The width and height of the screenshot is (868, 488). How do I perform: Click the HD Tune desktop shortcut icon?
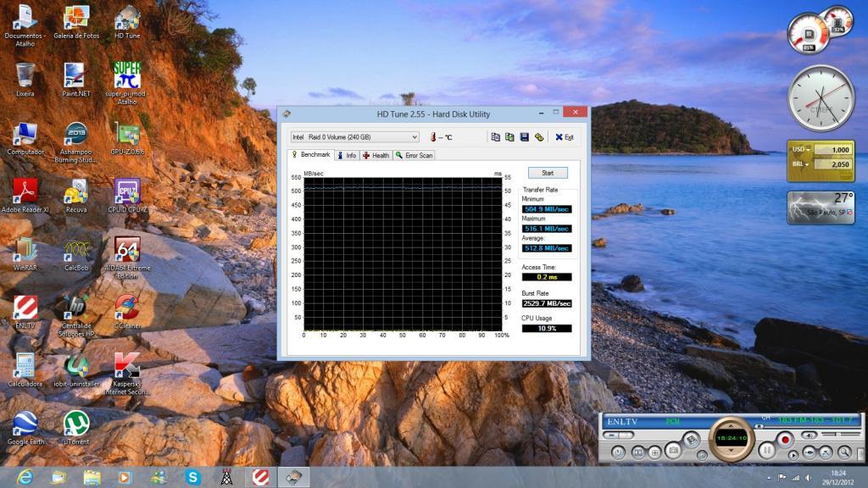point(127,23)
